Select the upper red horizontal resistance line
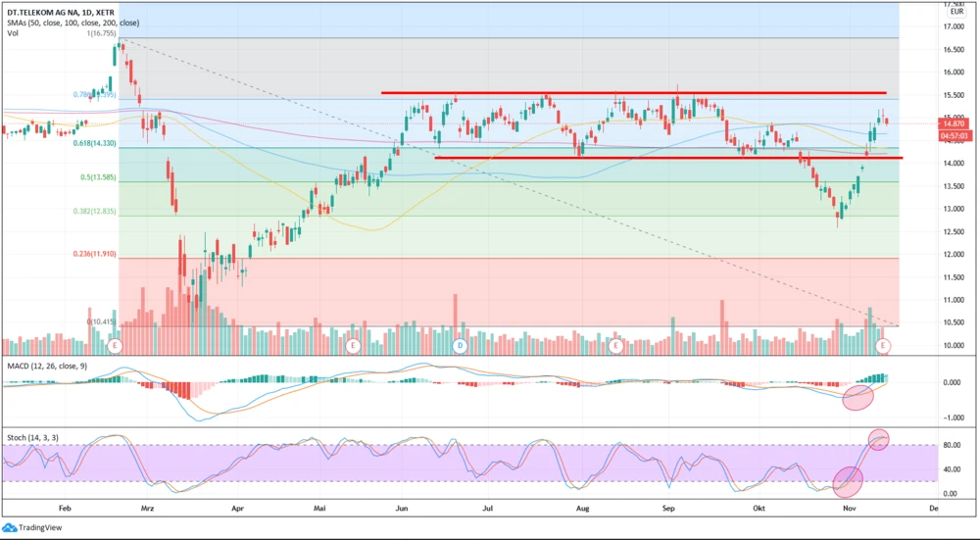980x540 pixels. point(638,93)
